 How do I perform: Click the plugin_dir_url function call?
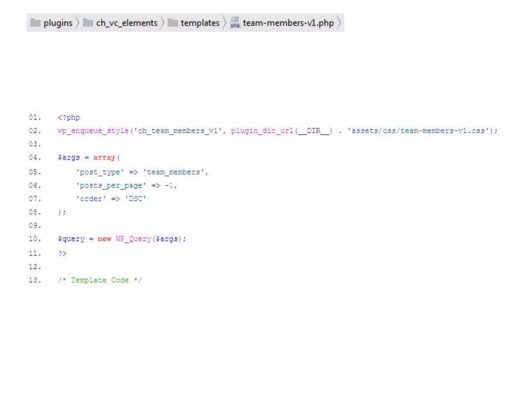262,131
